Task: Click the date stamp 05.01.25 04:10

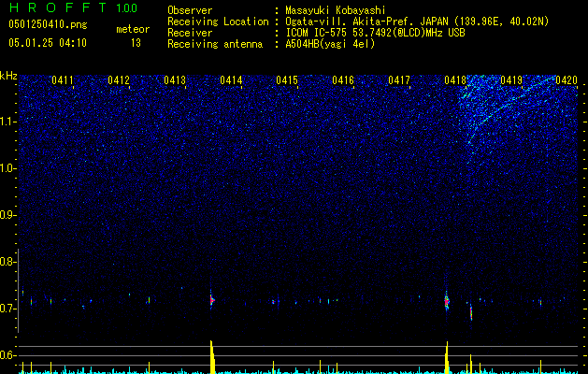Action: point(48,43)
